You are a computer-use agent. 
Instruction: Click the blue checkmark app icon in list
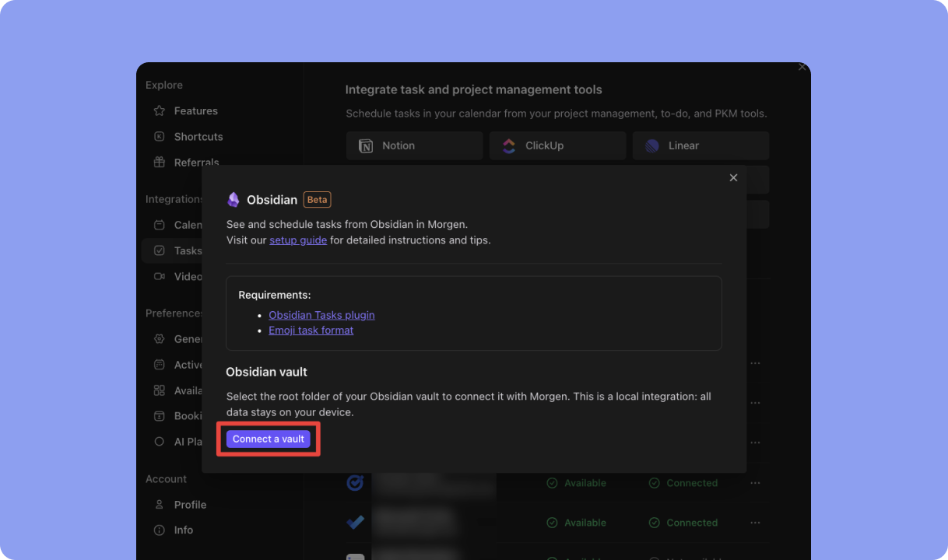[x=355, y=523]
